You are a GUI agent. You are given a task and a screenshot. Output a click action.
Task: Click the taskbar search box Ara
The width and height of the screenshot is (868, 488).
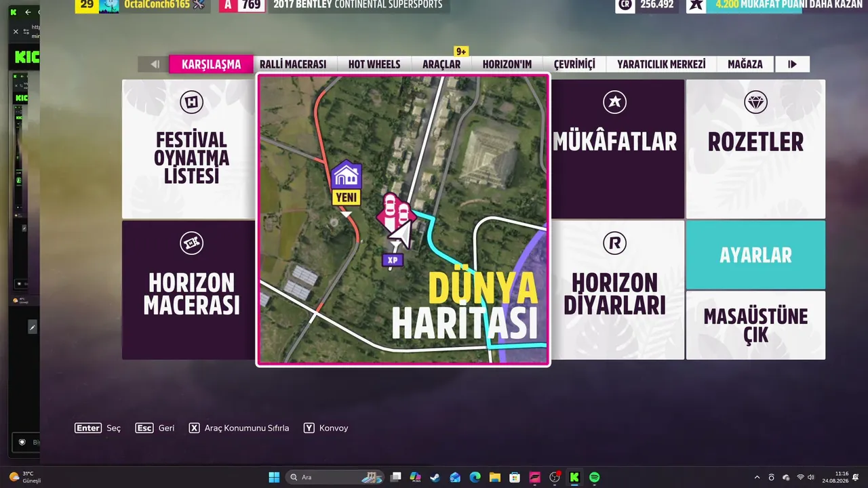[x=334, y=477]
